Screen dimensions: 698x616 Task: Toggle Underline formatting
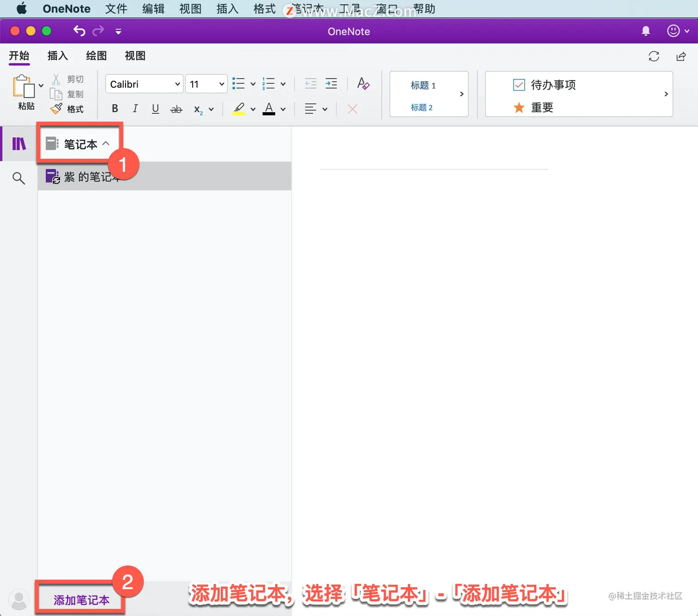pyautogui.click(x=156, y=109)
